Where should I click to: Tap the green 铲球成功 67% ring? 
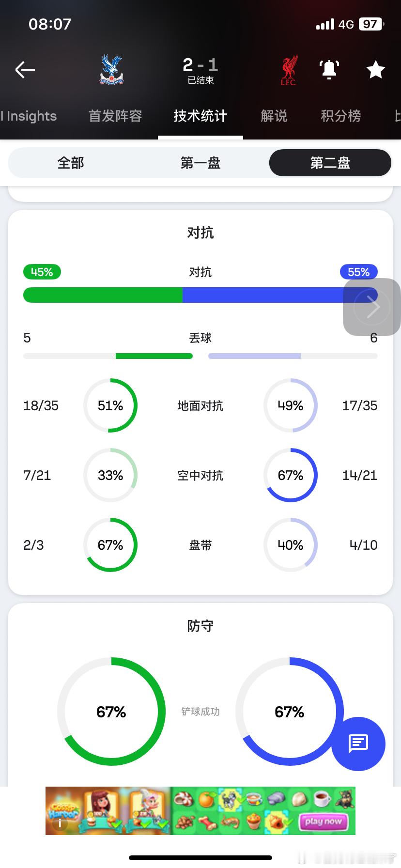pyautogui.click(x=111, y=712)
